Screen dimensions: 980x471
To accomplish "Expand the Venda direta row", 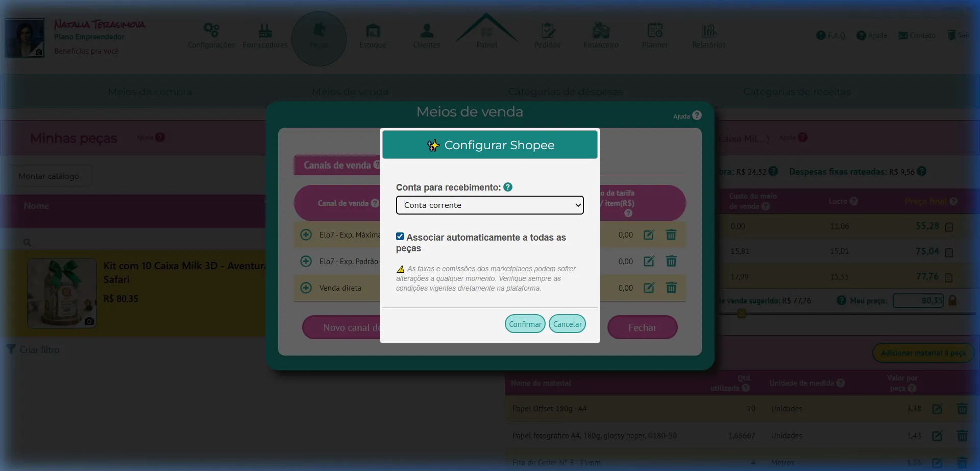I will click(306, 288).
